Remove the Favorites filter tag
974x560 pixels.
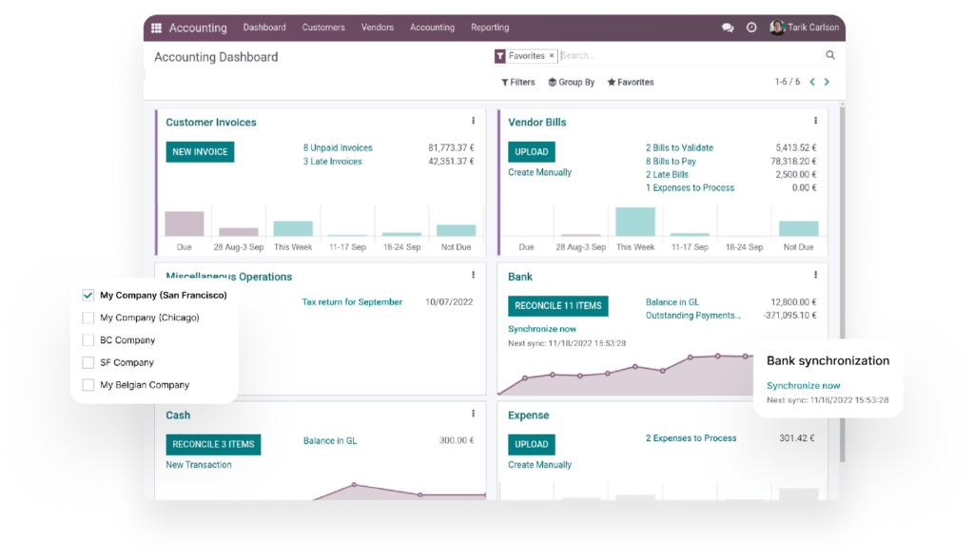pos(551,56)
